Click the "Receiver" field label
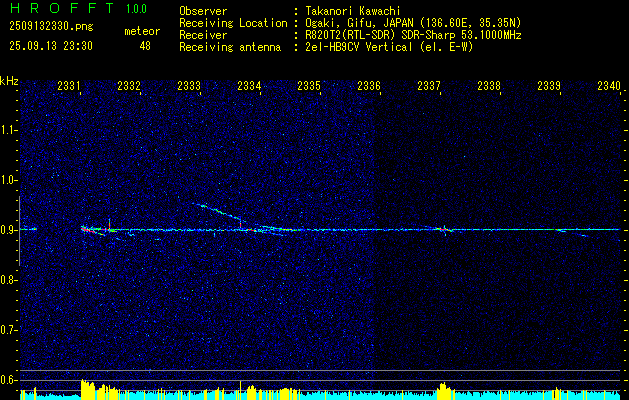Image resolution: width=629 pixels, height=400 pixels. tap(203, 35)
